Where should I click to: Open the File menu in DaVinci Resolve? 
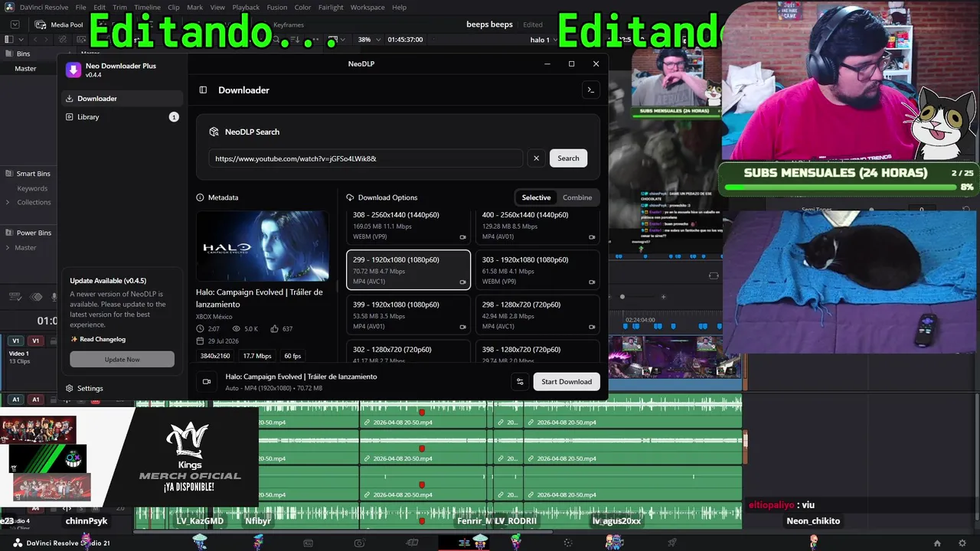pyautogui.click(x=80, y=7)
